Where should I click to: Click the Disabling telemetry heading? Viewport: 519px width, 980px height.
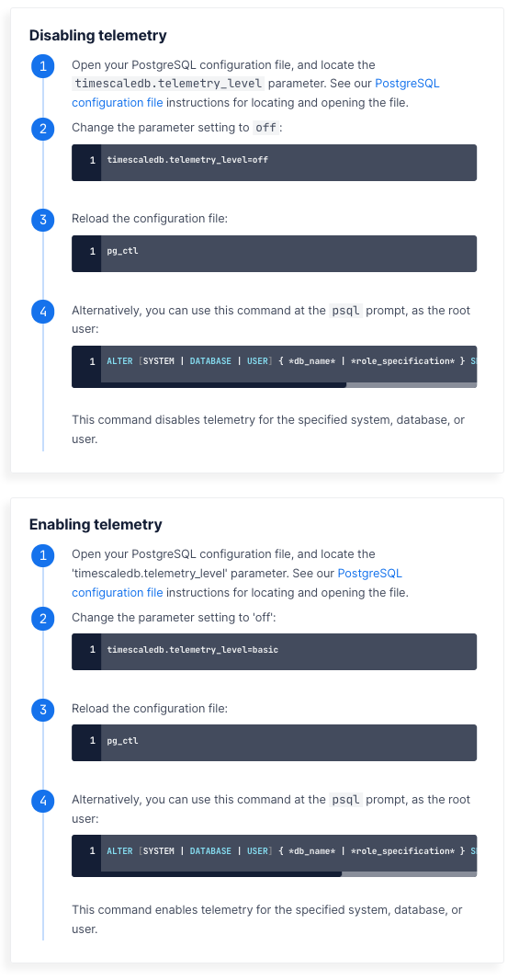[x=98, y=35]
